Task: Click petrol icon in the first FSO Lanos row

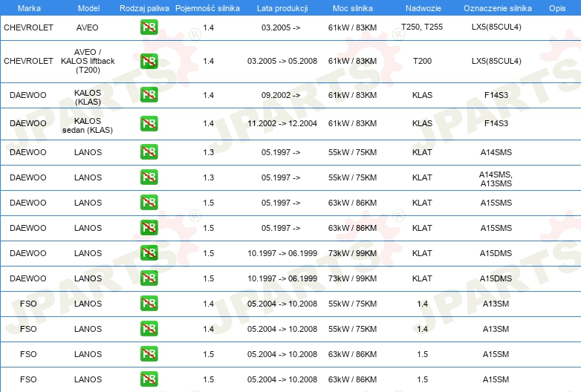Action: click(x=149, y=304)
